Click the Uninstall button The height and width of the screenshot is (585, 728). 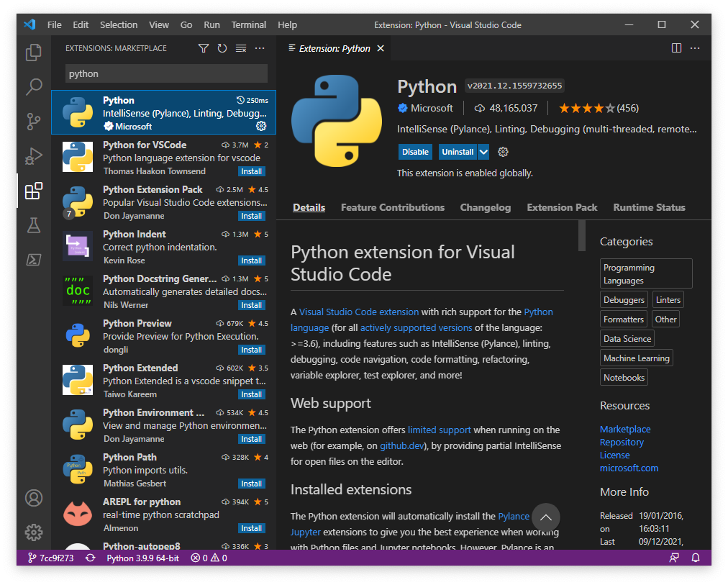click(x=458, y=152)
